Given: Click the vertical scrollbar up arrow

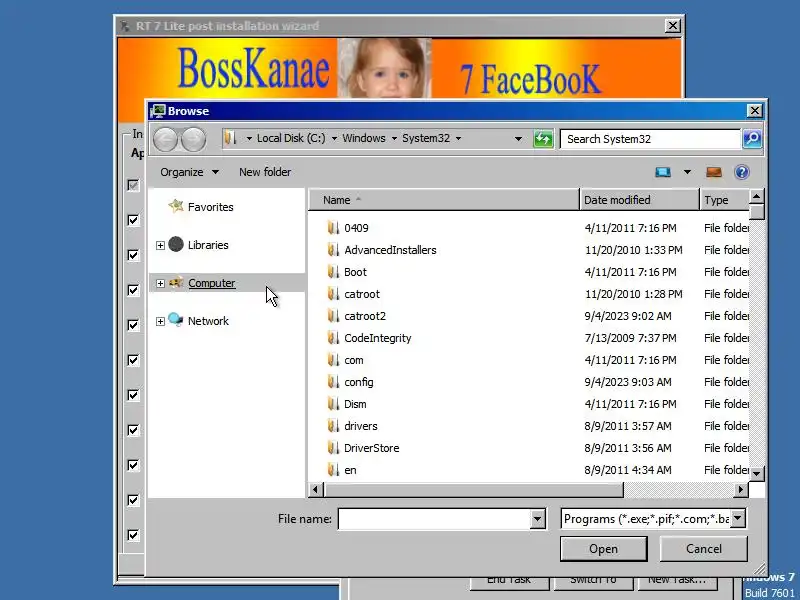Looking at the screenshot, I should (x=757, y=196).
